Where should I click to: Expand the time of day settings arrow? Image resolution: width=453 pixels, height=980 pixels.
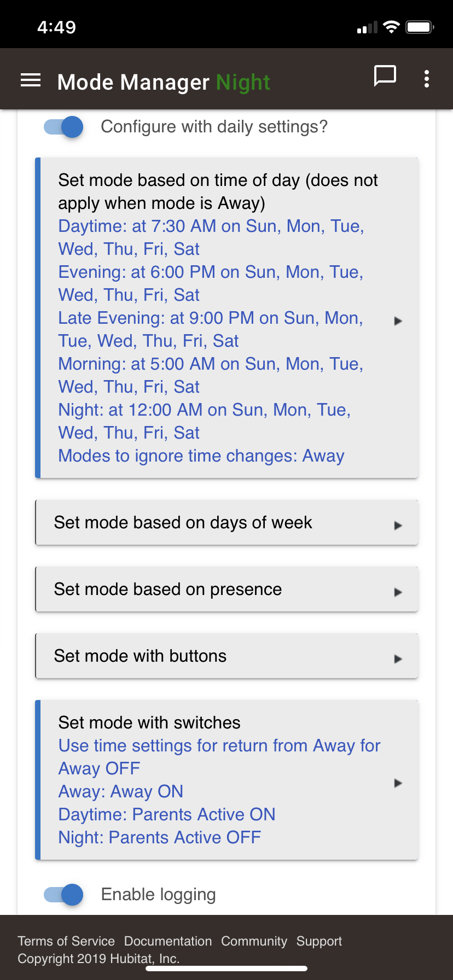coord(398,321)
